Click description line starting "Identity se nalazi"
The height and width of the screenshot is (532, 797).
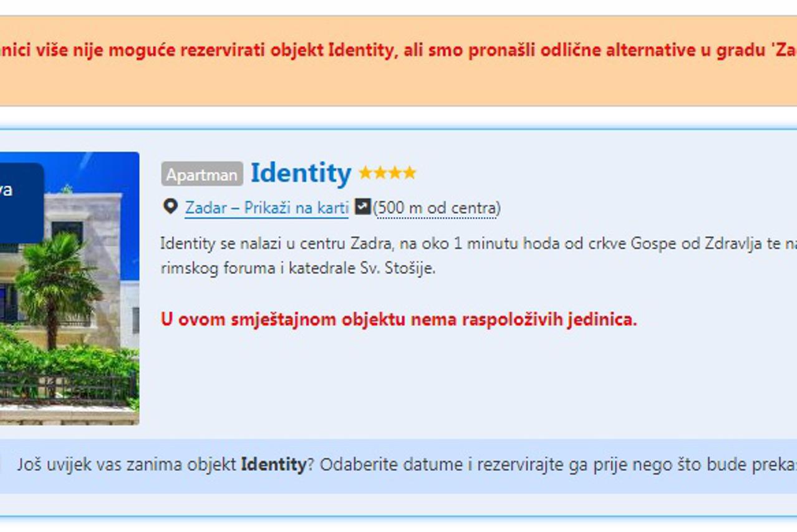[474, 243]
